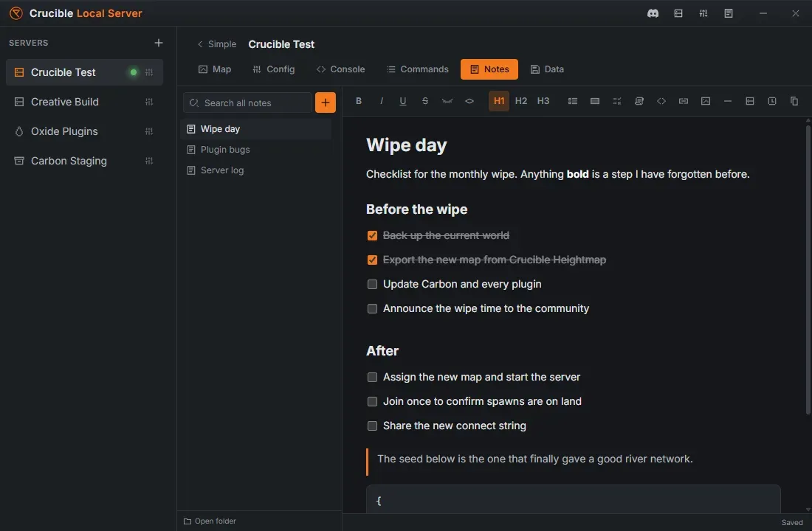This screenshot has height=531, width=812.
Task: Toggle bold formatting
Action: pyautogui.click(x=358, y=101)
